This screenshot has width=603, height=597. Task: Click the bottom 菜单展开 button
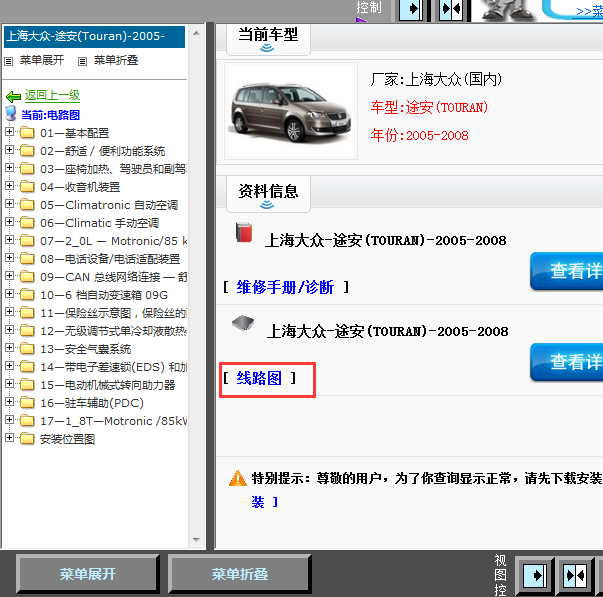click(x=88, y=574)
